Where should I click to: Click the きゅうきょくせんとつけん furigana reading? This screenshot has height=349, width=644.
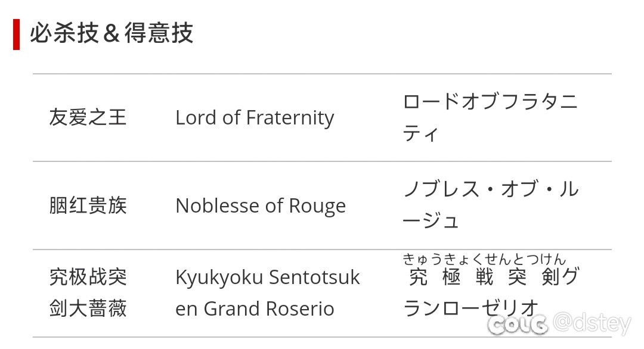click(484, 259)
